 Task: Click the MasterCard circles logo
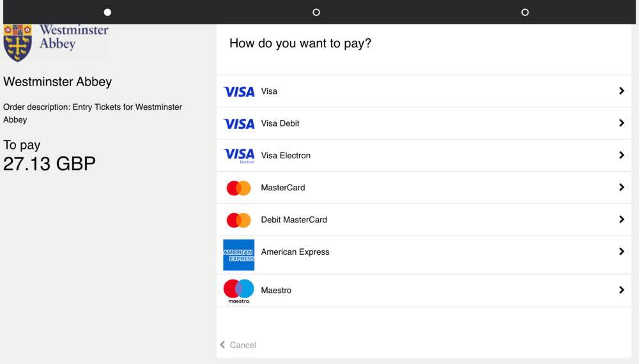click(x=239, y=188)
